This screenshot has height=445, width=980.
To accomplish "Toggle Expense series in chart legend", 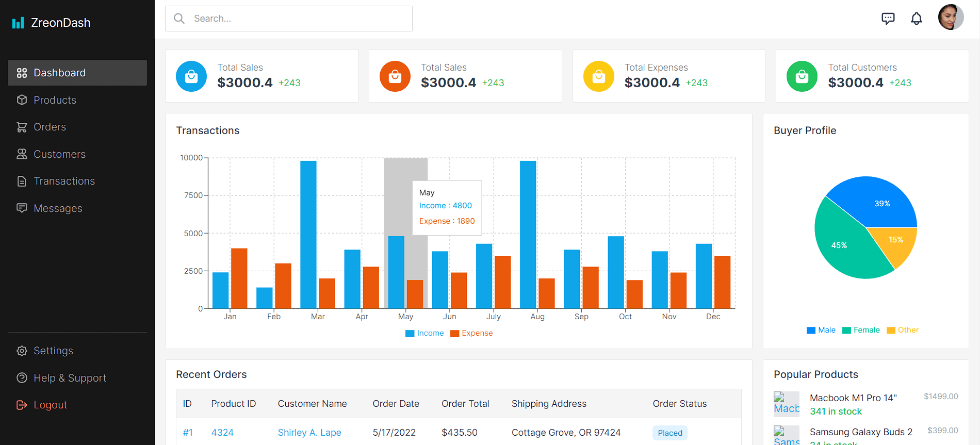I will (x=471, y=333).
